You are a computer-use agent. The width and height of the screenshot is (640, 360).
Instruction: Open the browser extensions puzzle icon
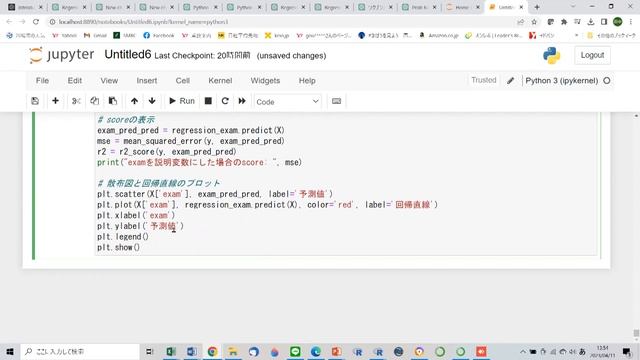click(564, 22)
